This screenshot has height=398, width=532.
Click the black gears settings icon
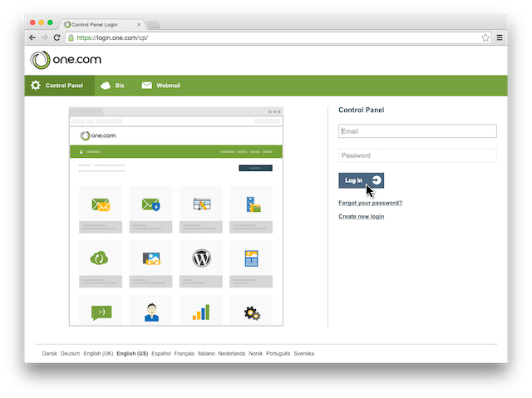point(252,313)
